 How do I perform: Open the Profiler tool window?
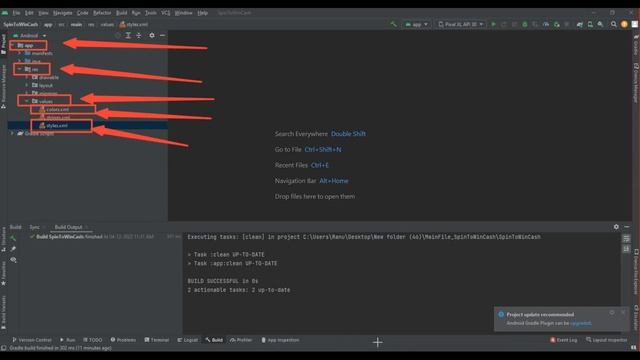[x=241, y=340]
